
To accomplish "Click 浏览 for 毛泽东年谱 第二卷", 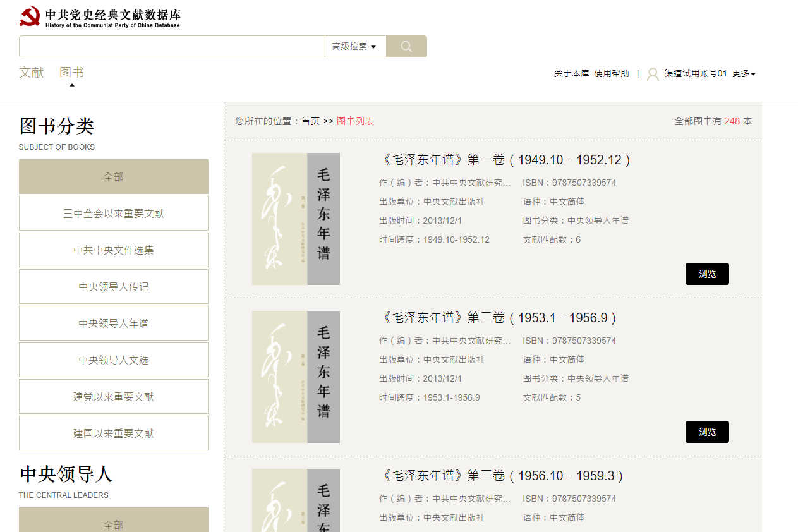I will click(707, 432).
